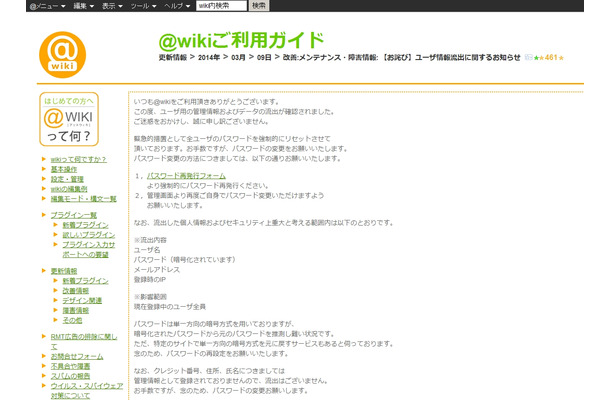This screenshot has width=610, height=400.
Task: Click the @wikiご利用ガイド page title
Action: [x=241, y=40]
